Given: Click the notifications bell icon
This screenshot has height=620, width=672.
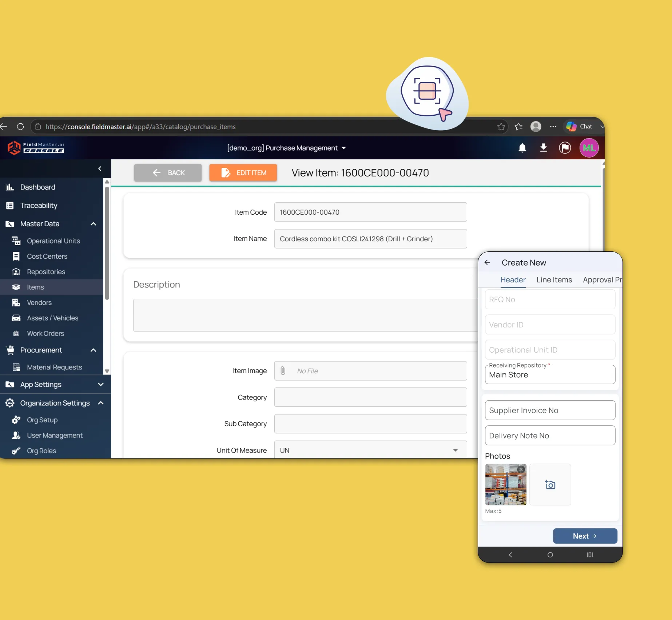Looking at the screenshot, I should point(522,148).
